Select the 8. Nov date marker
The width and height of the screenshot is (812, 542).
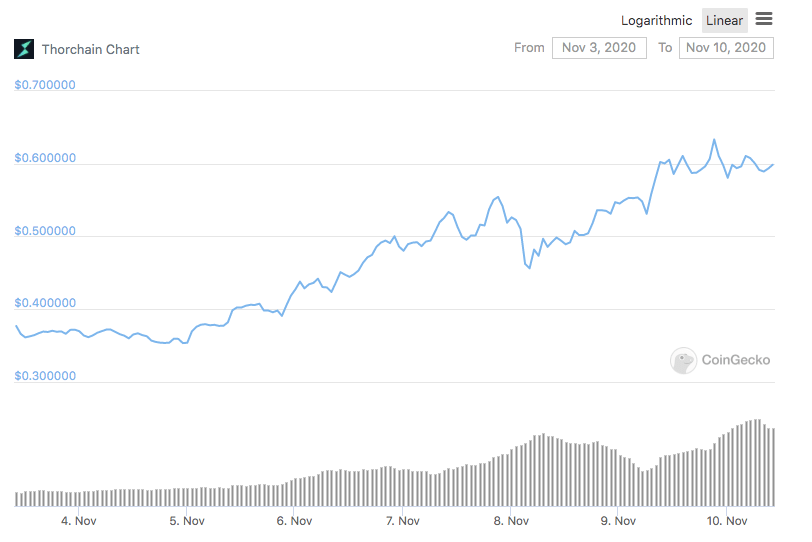pos(511,521)
